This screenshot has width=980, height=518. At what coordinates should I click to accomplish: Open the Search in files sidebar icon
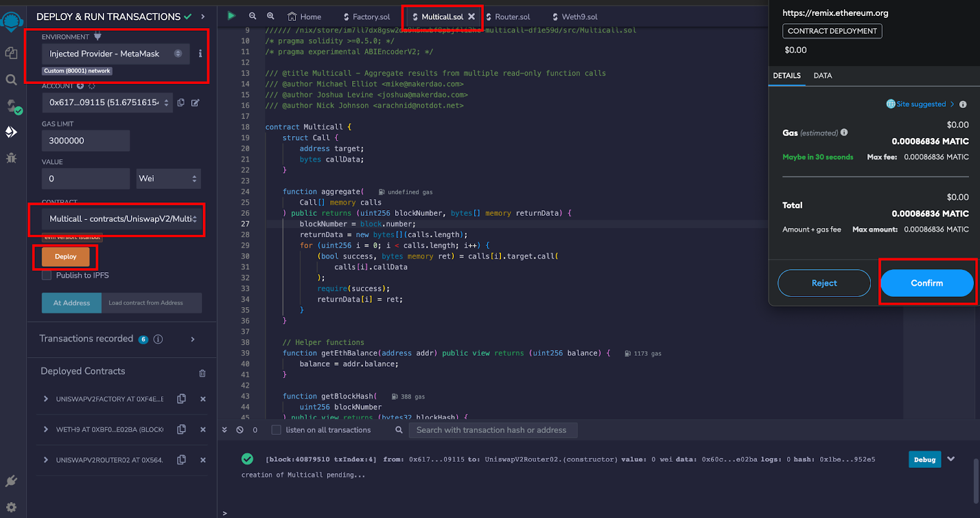11,80
